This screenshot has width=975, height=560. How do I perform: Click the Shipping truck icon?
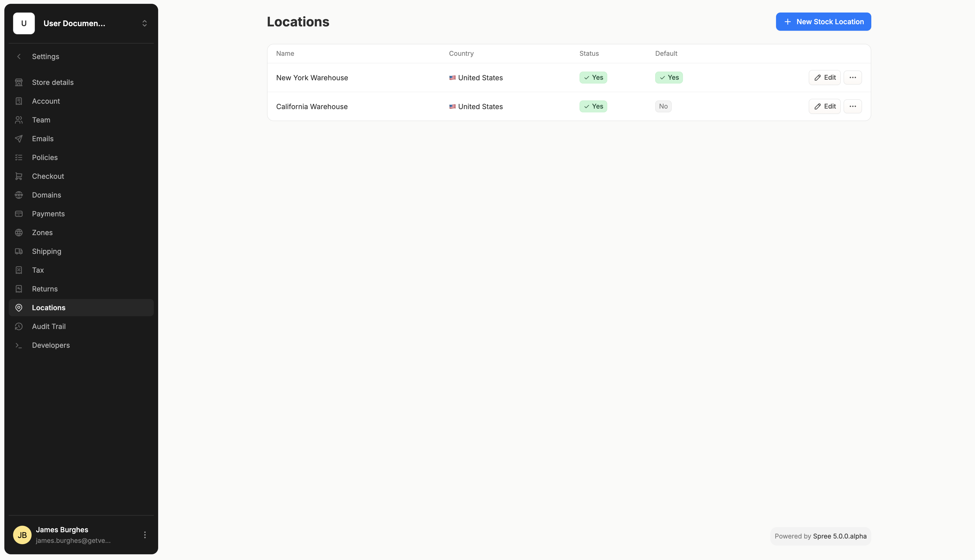coord(19,251)
